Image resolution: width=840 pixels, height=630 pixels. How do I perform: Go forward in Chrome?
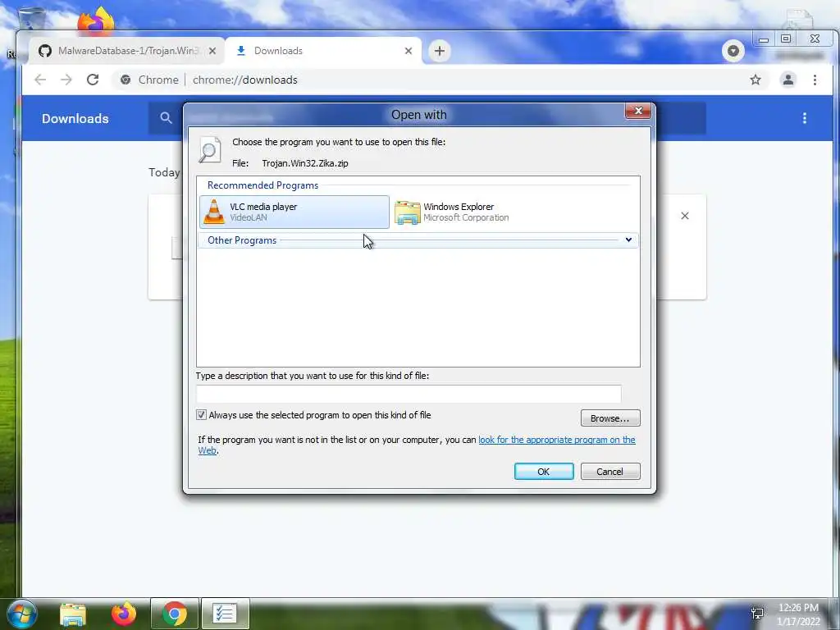(x=66, y=80)
